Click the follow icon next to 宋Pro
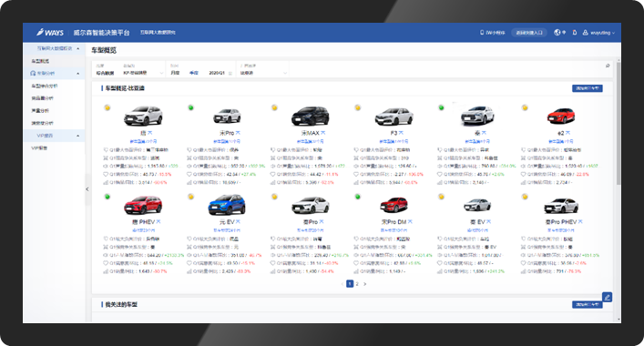The image size is (644, 346). [x=239, y=133]
